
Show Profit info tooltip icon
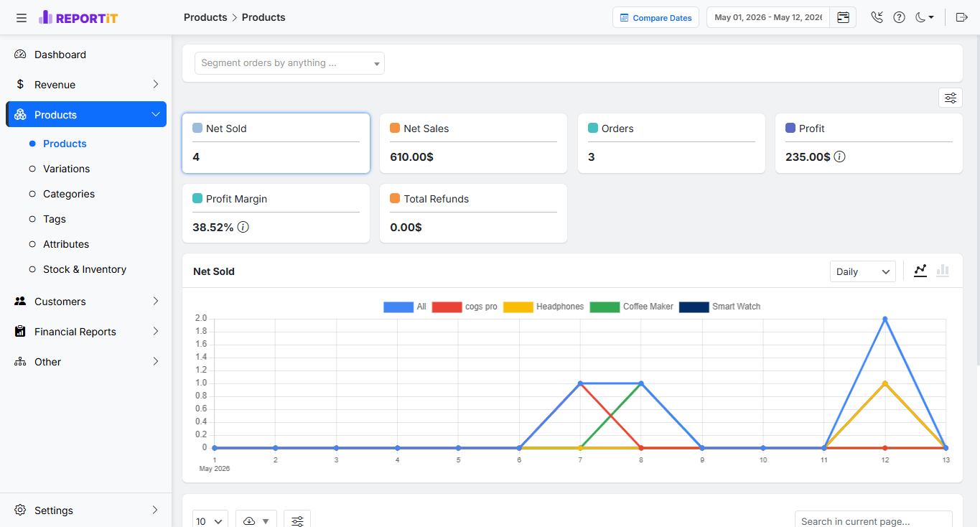click(839, 157)
